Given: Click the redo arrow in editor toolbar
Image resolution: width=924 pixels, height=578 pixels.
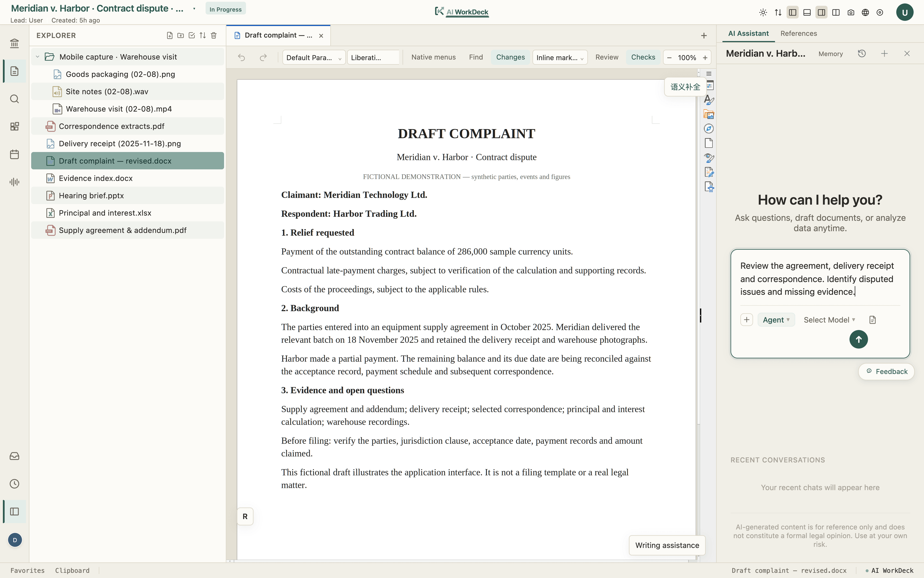Looking at the screenshot, I should coord(263,57).
